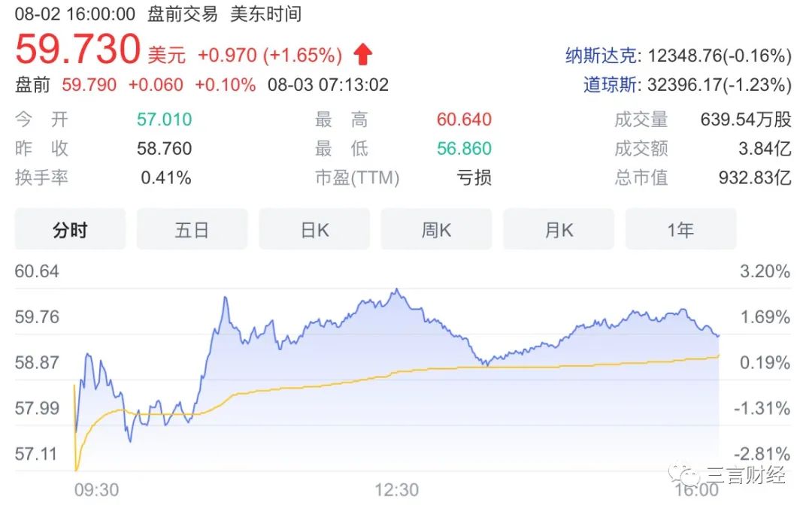The width and height of the screenshot is (812, 511).
Task: Click the 今开 value 57.010
Action: click(x=164, y=120)
